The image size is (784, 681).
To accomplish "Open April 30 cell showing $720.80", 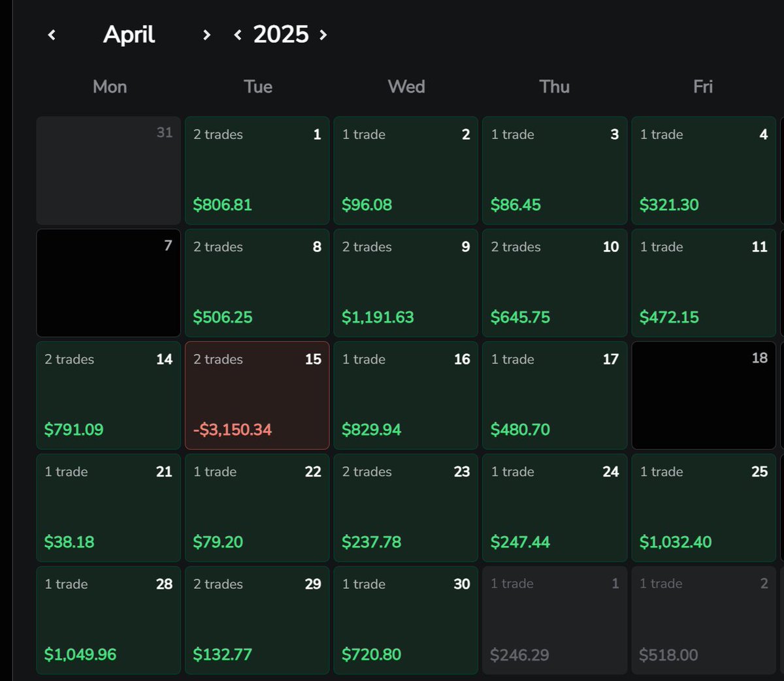I will (x=406, y=620).
